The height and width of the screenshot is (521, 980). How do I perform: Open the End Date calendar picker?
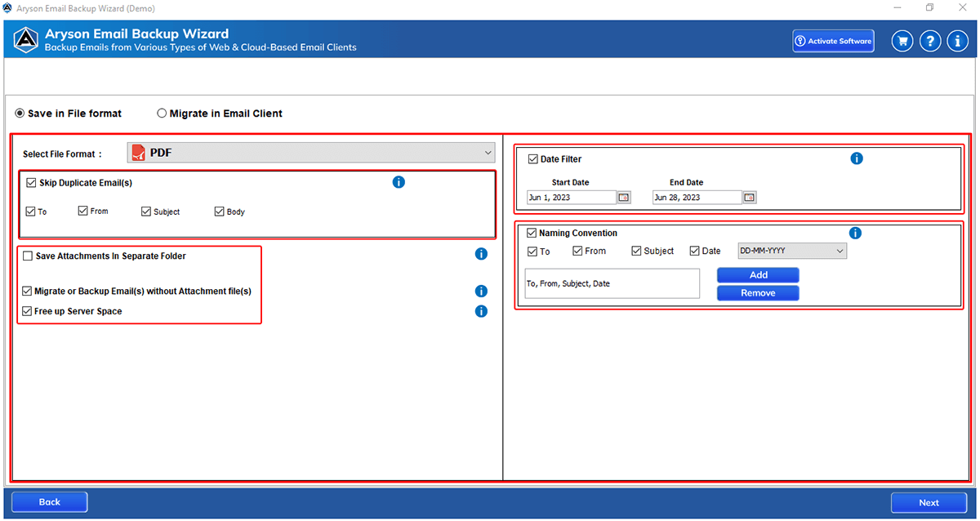pyautogui.click(x=750, y=198)
